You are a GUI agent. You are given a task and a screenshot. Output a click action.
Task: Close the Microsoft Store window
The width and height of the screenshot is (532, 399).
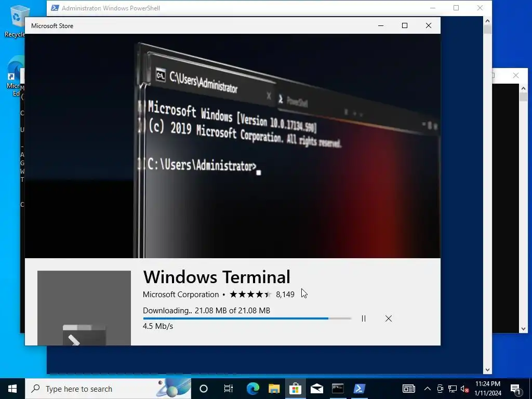coord(429,26)
